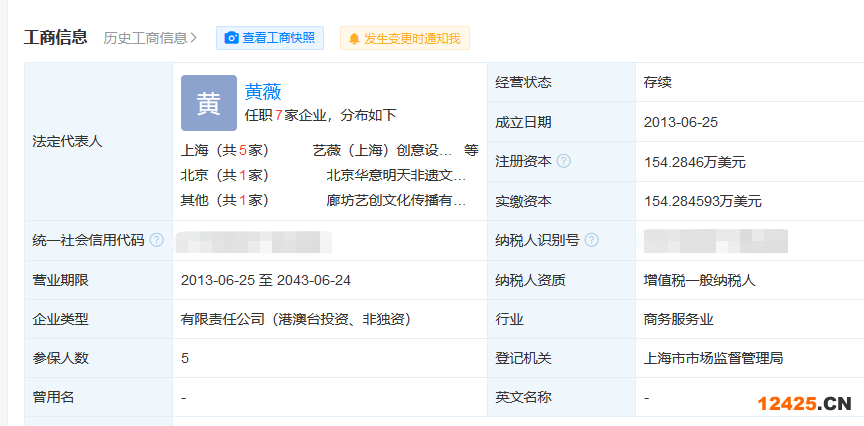This screenshot has height=426, width=864.
Task: Expand more Shanghai companies via 等
Action: tap(471, 150)
